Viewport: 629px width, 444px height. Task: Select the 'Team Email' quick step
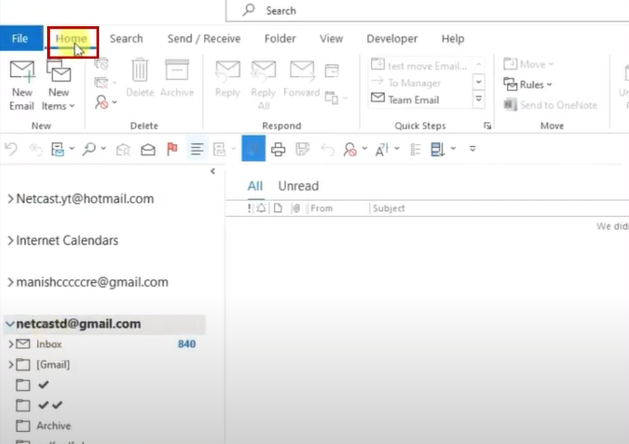coord(405,99)
